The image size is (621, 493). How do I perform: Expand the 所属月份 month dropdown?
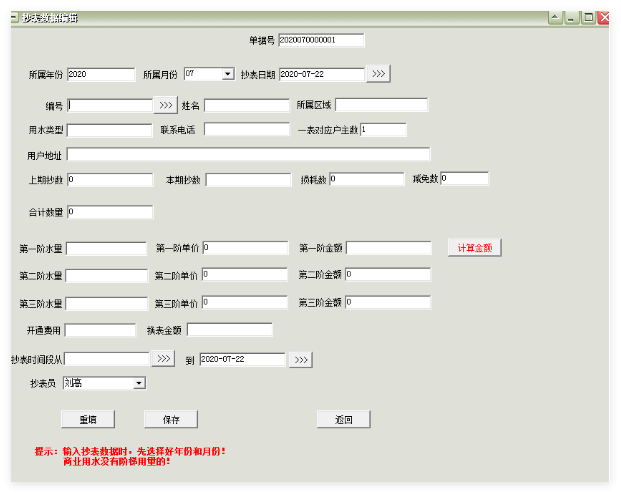pyautogui.click(x=228, y=74)
